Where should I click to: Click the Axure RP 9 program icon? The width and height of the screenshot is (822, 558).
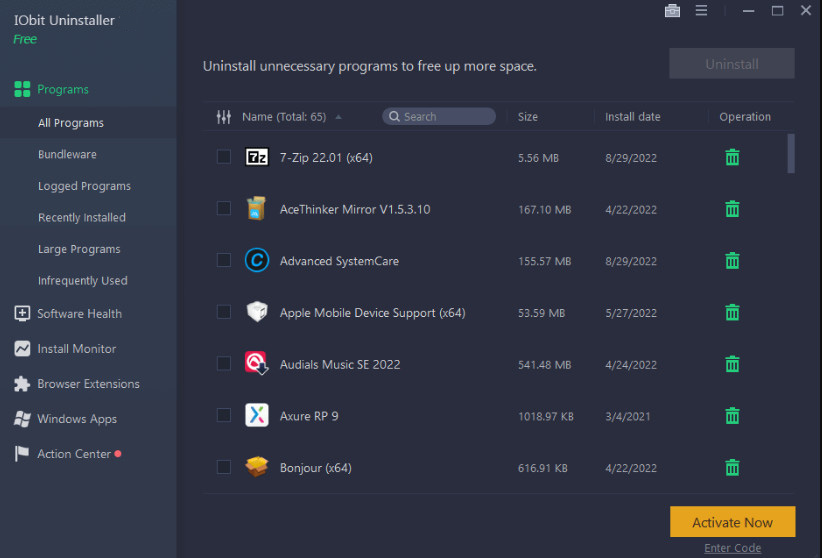coord(257,415)
